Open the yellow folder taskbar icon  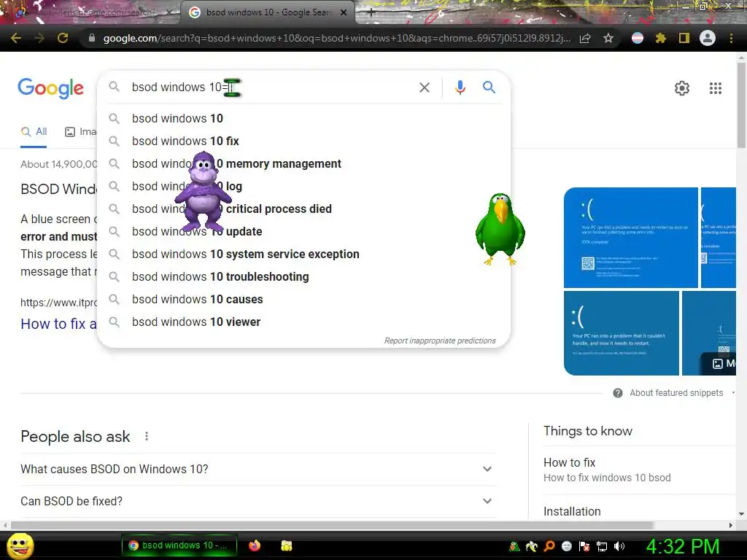[x=286, y=545]
